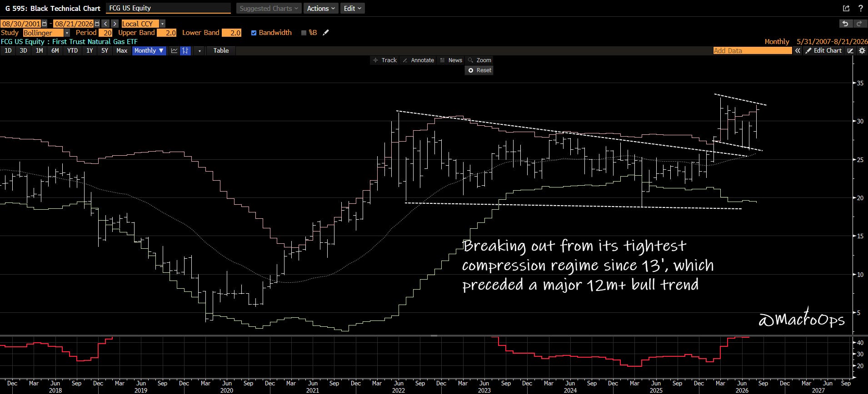Shift date range forward with right arrow
This screenshot has width=868, height=394.
[115, 24]
